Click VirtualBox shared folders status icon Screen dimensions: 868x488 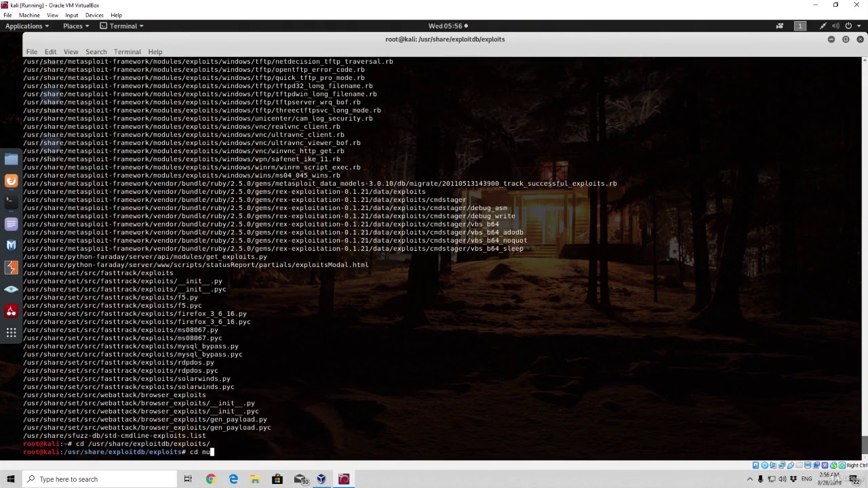tap(799, 465)
